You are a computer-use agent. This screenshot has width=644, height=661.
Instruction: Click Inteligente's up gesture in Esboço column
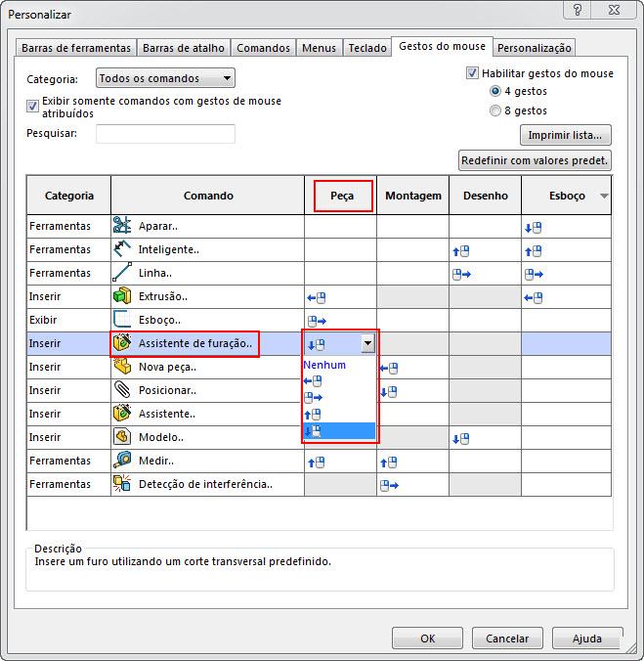(x=533, y=251)
